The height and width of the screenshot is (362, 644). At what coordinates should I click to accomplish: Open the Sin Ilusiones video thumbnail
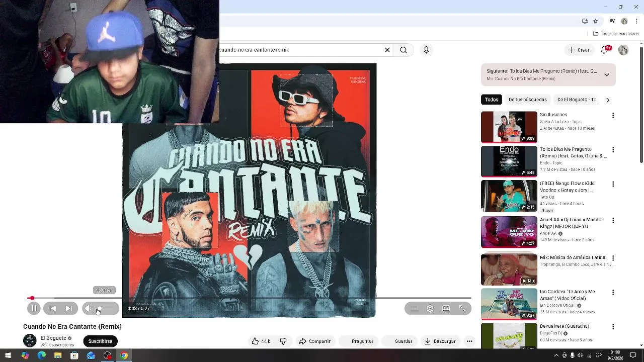click(509, 127)
